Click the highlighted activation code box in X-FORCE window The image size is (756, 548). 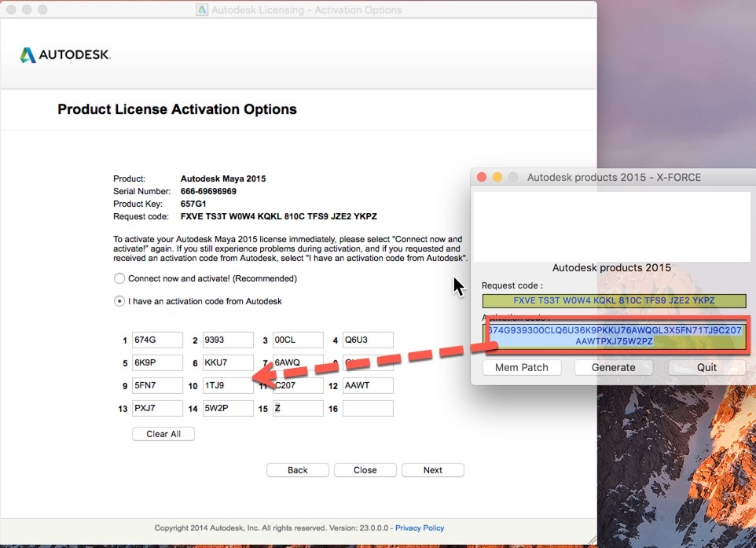point(615,336)
